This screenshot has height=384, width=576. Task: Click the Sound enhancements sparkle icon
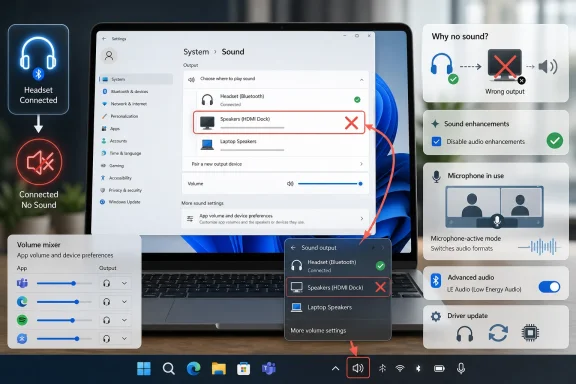pos(435,124)
